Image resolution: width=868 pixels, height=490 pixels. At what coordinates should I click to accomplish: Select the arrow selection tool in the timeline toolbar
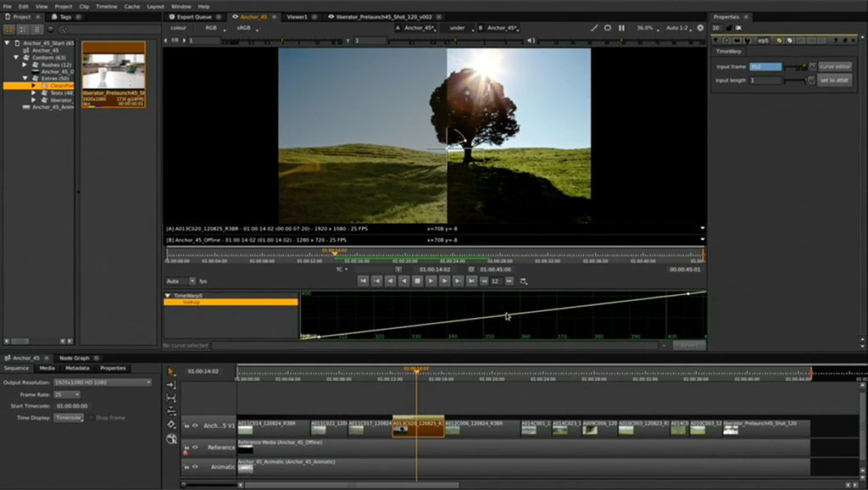click(x=172, y=371)
